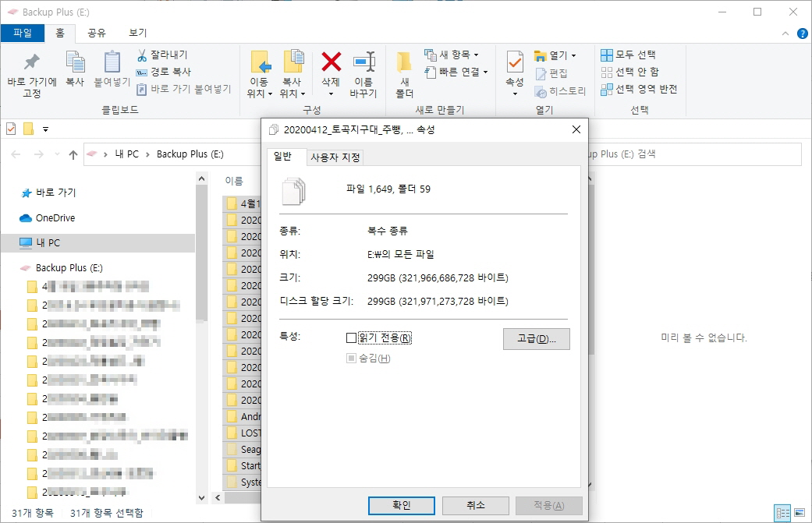Viewport: 812px width, 523px height.
Task: Switch to the View (보기) ribbon tab
Action: pos(138,33)
